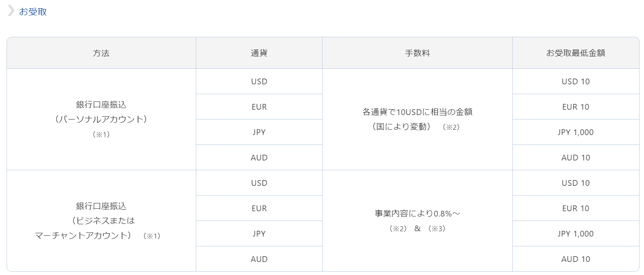Click the 各通貨で10USDに相当の金額 fee text
This screenshot has width=644, height=275.
(x=417, y=112)
